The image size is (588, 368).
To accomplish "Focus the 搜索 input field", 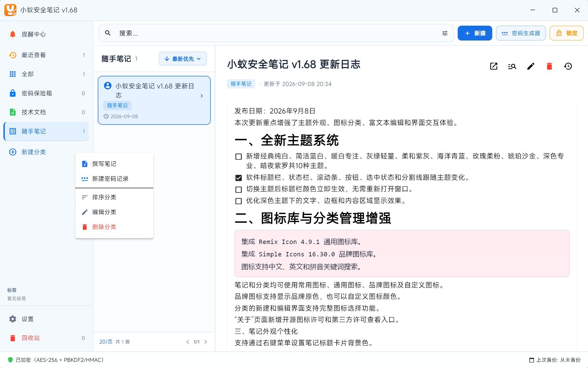I will click(276, 33).
